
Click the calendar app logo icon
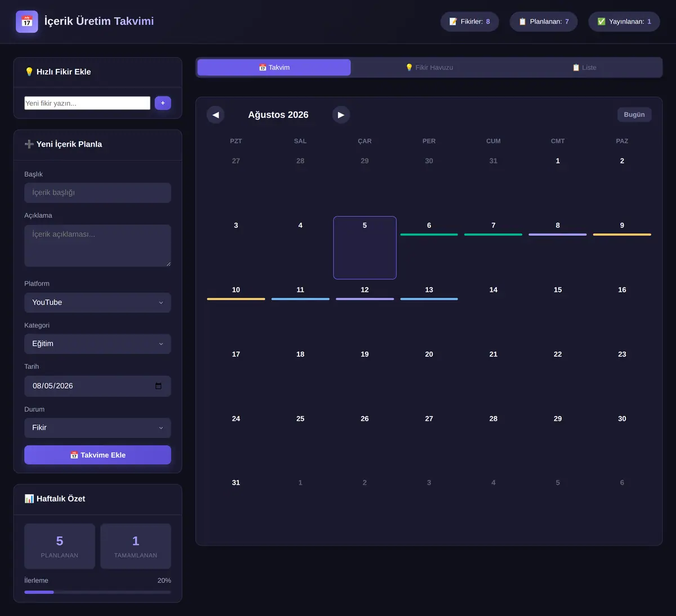tap(27, 21)
